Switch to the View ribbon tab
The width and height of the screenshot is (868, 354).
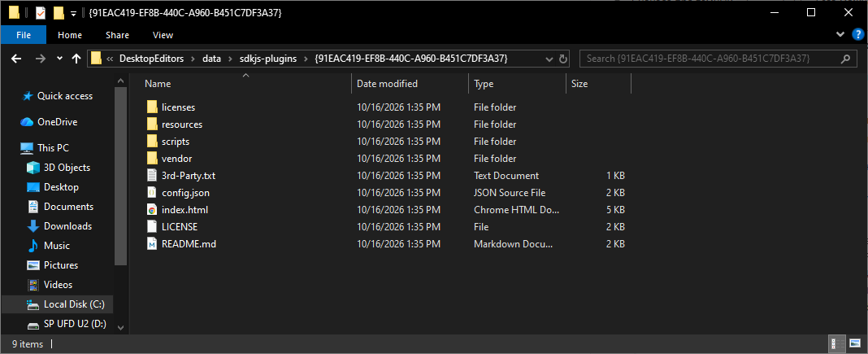point(163,35)
